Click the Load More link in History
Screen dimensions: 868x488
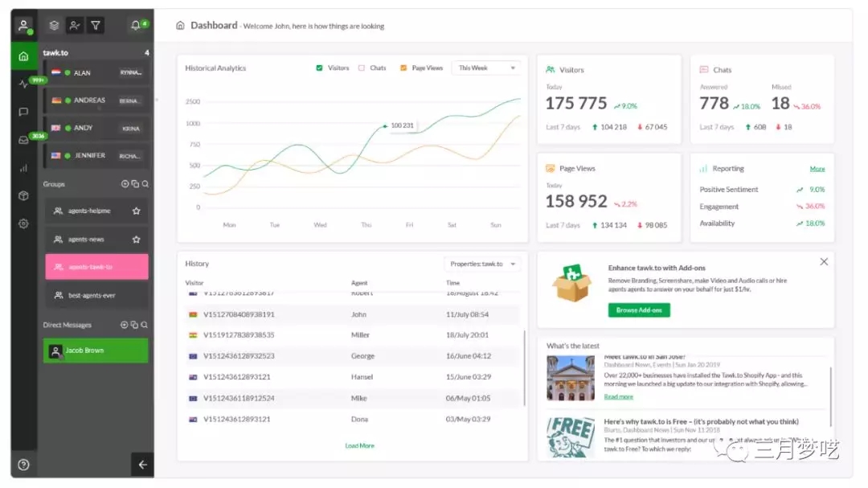[359, 445]
